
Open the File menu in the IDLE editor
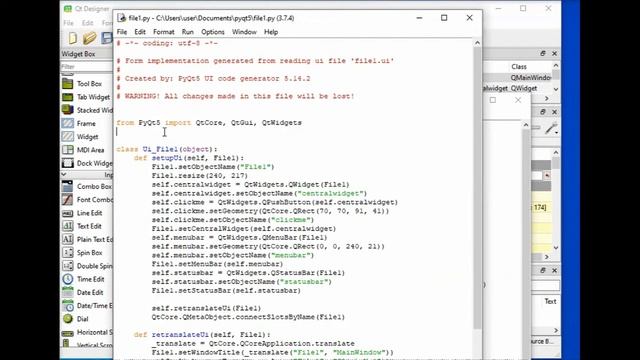click(122, 32)
